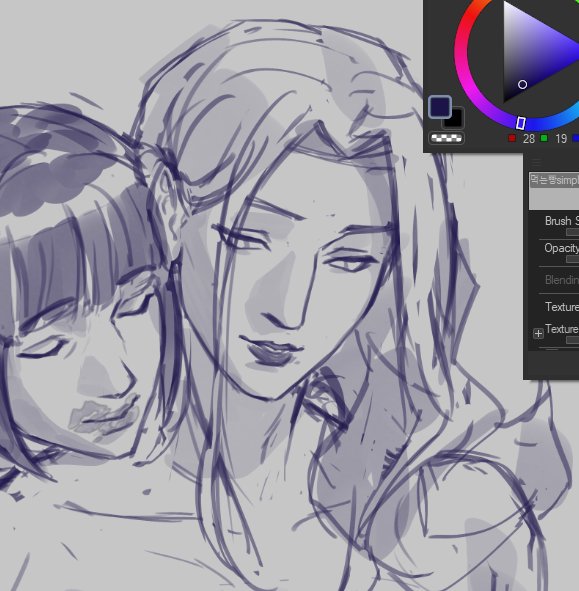Click the green channel square icon
Image resolution: width=579 pixels, height=591 pixels.
(x=544, y=138)
